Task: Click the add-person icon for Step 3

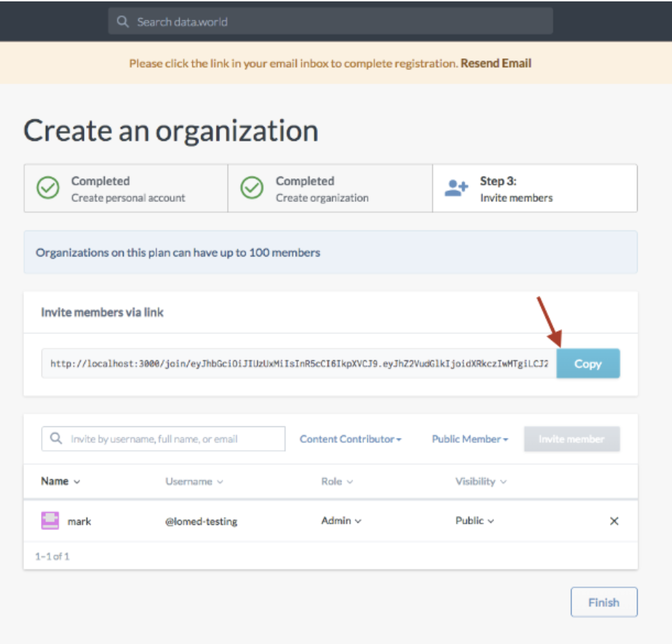Action: point(456,187)
